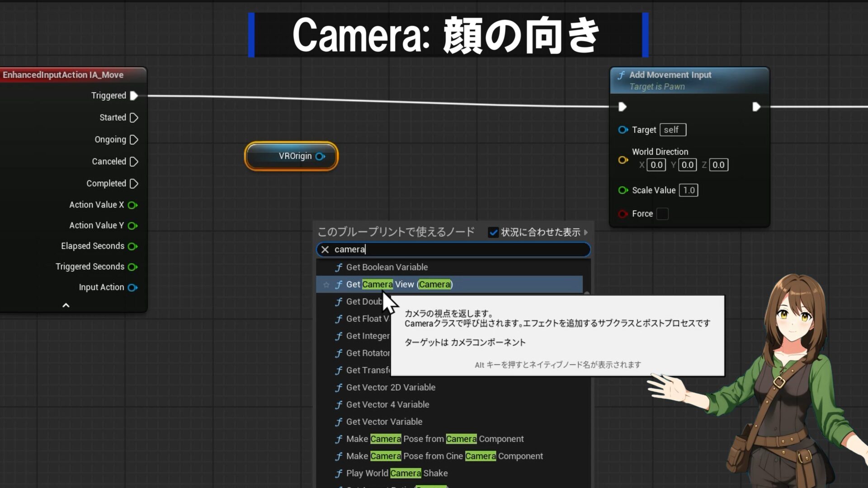Collapse the IA_Move node advanced pins
This screenshot has width=868, height=488.
pos(66,305)
